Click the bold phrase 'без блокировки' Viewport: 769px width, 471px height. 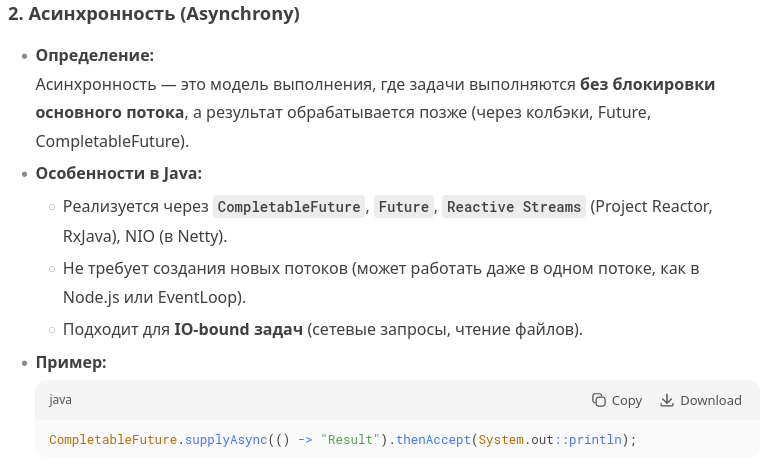(647, 84)
